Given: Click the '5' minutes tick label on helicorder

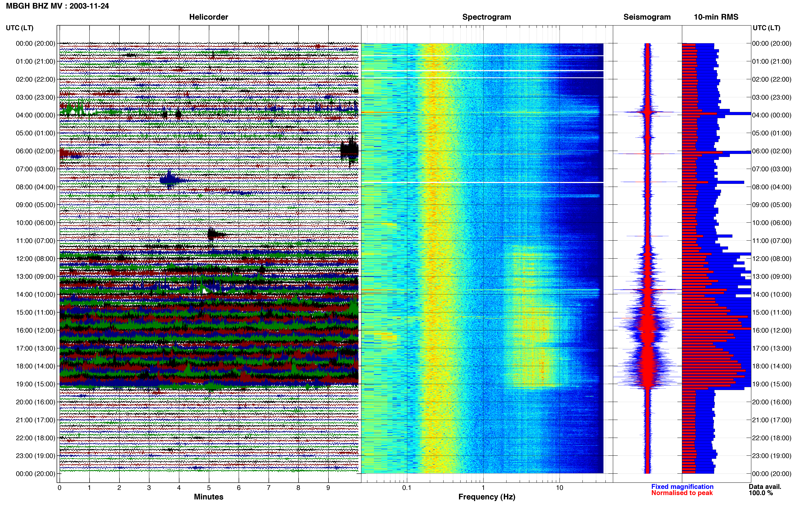Looking at the screenshot, I should tap(209, 487).
